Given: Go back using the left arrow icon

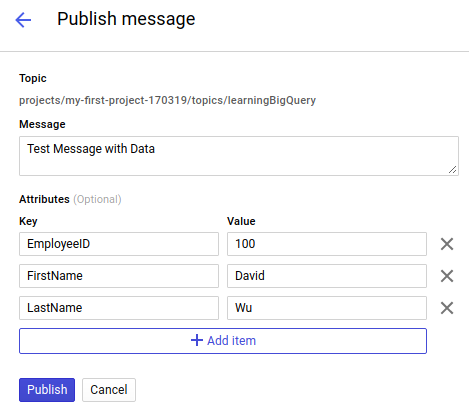Looking at the screenshot, I should click(23, 20).
